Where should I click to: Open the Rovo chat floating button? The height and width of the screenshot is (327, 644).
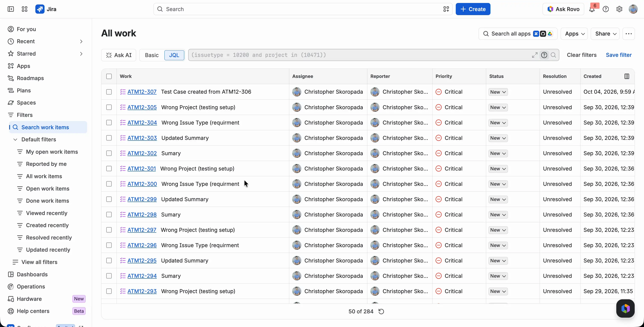pyautogui.click(x=625, y=308)
